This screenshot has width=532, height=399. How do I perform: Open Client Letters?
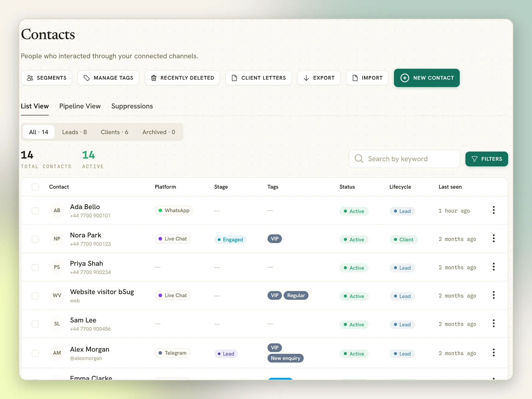pyautogui.click(x=259, y=78)
